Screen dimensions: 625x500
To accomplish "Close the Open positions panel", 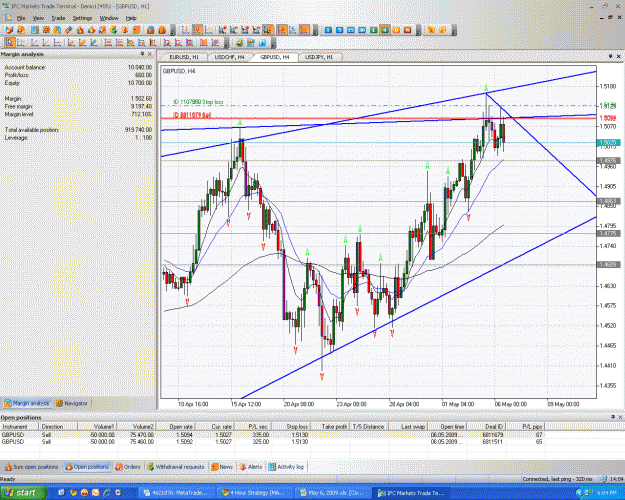I will click(620, 417).
